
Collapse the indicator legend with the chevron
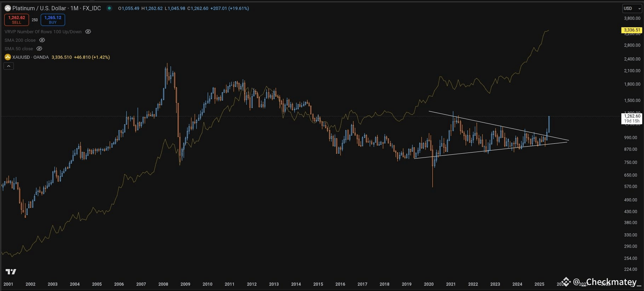[x=9, y=66]
